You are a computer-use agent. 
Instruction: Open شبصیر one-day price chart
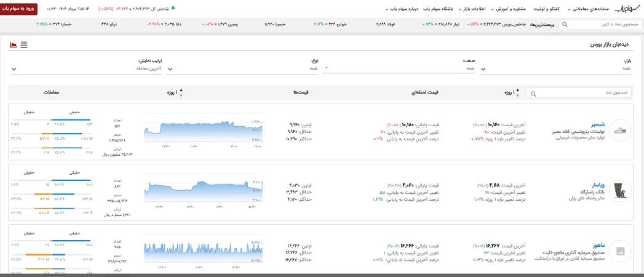pos(204,130)
